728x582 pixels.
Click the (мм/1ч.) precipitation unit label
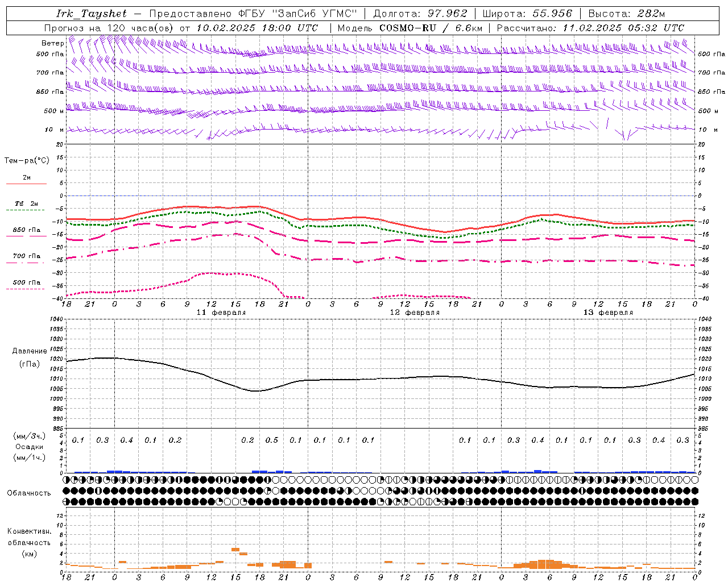pos(30,458)
